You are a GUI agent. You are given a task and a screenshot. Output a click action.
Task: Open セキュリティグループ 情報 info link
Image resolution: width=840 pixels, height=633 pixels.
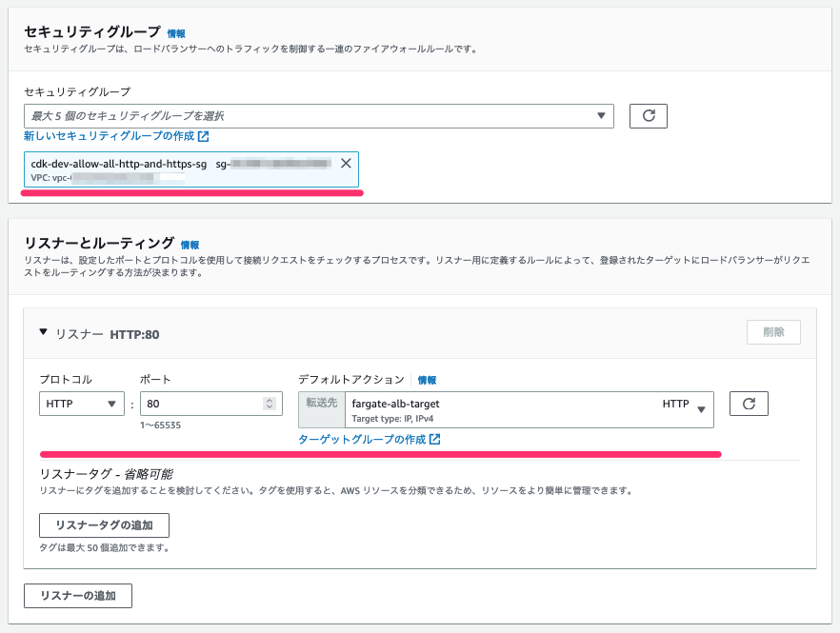coord(176,33)
